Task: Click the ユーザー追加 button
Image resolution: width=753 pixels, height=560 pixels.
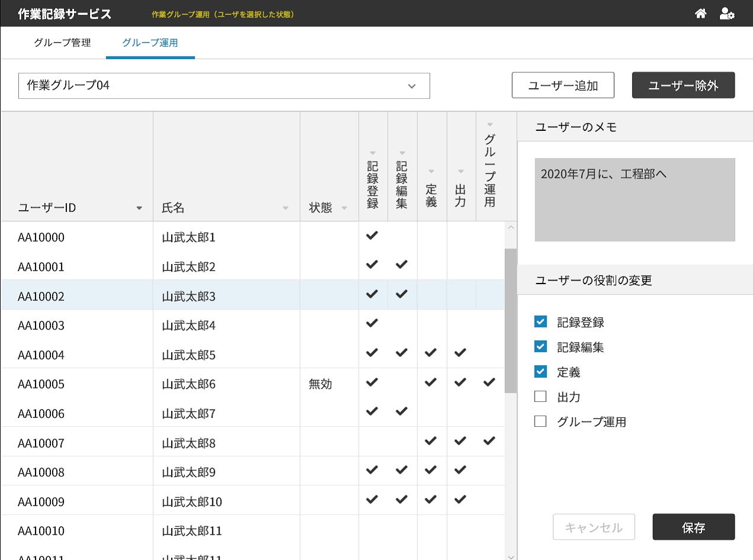Action: [x=563, y=85]
